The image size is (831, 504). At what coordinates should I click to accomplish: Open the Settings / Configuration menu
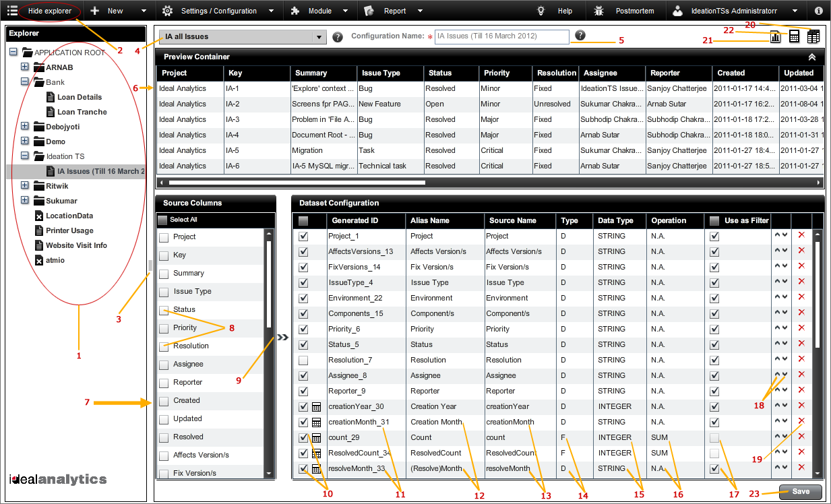point(218,11)
